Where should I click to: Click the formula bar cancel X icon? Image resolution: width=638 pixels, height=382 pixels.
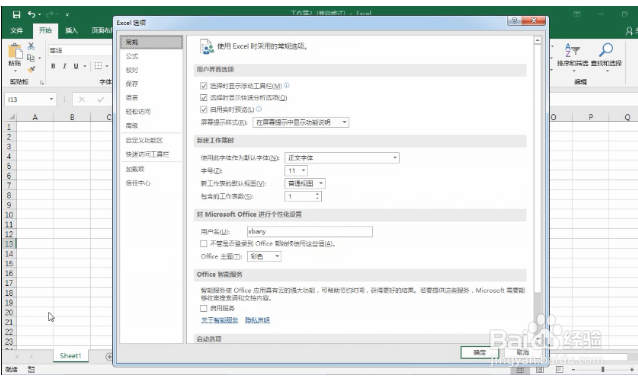coord(82,99)
